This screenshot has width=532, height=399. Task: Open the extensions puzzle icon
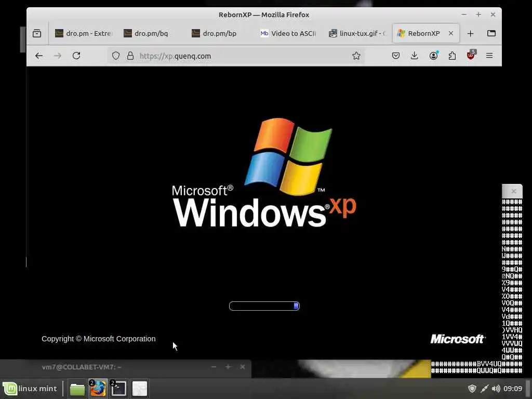click(x=453, y=56)
